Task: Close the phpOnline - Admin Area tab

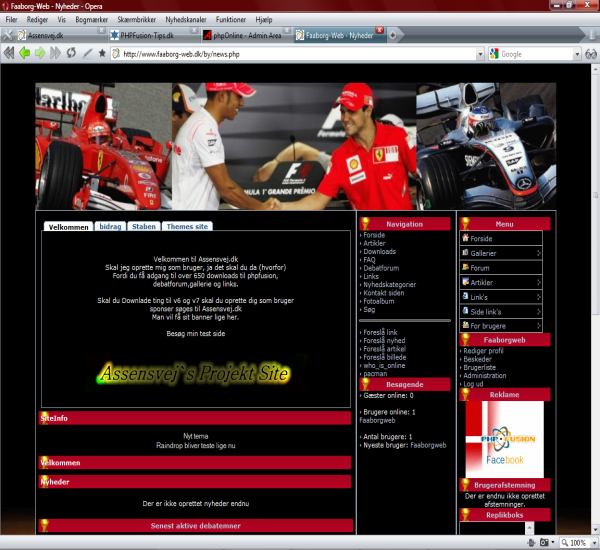Action: pyautogui.click(x=287, y=30)
